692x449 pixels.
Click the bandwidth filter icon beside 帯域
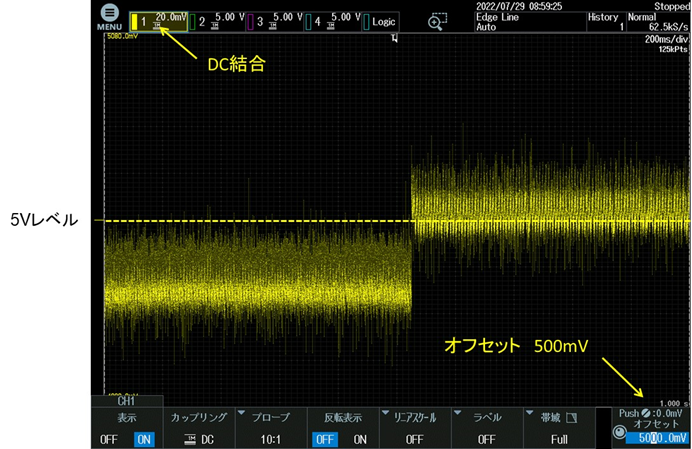[x=572, y=418]
